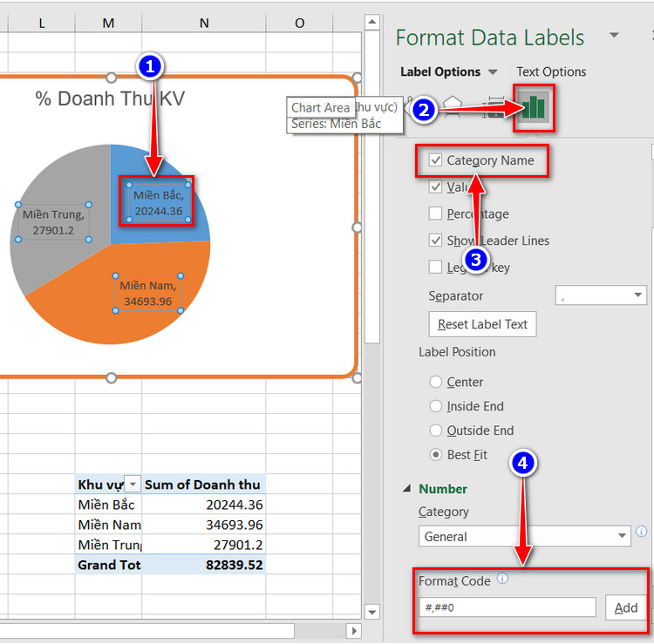Select pivot cell with value 20244.36
The height and width of the screenshot is (644, 654).
[203, 505]
